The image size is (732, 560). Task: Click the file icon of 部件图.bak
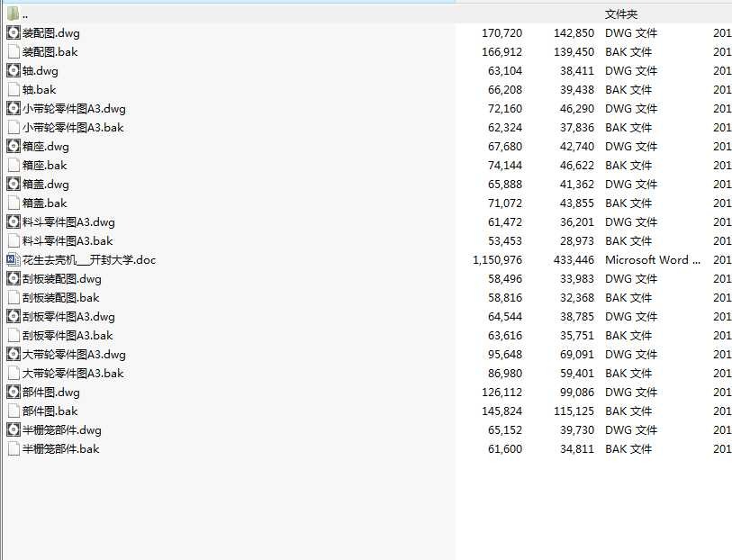(x=14, y=411)
